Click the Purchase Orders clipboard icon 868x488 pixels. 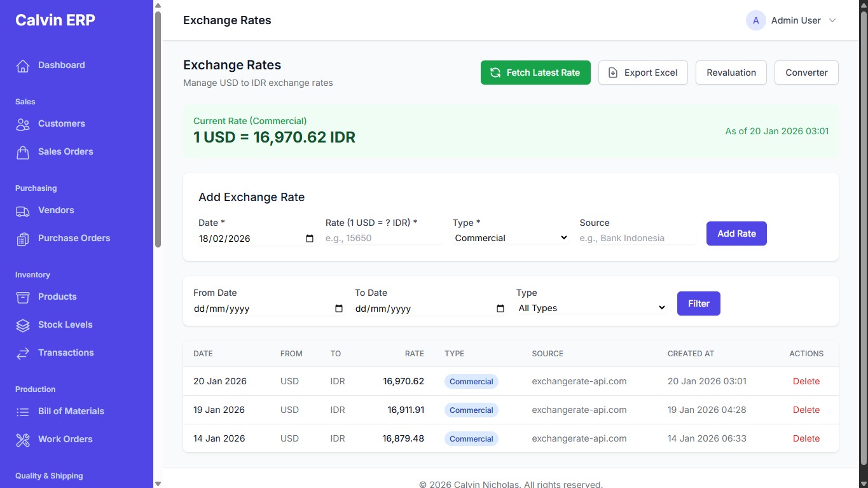click(x=23, y=239)
